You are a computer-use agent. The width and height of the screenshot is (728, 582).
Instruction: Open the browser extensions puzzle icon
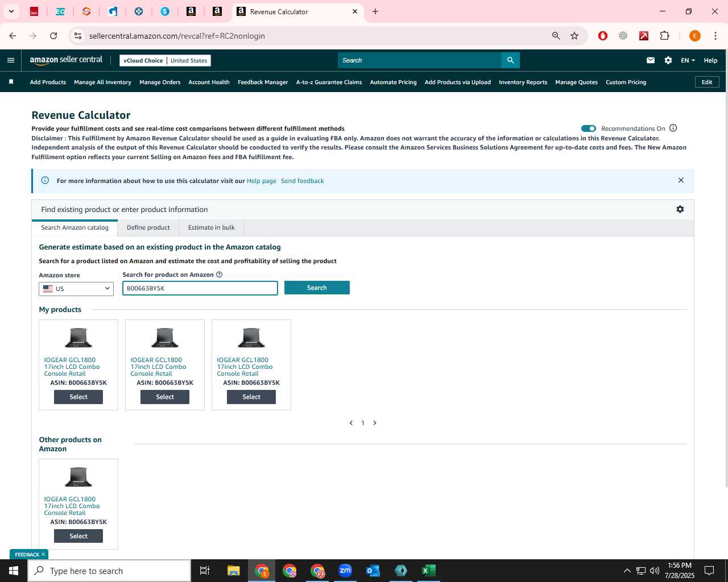pyautogui.click(x=664, y=36)
